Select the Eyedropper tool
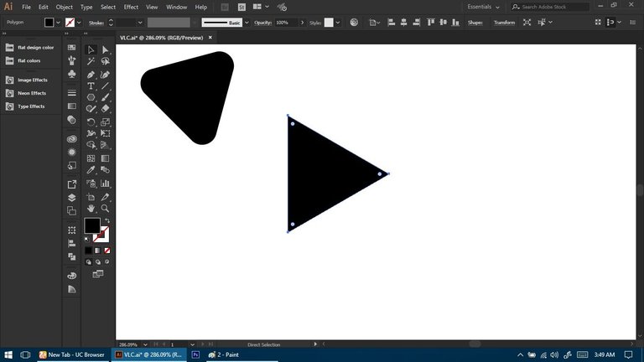644x362 pixels. [x=91, y=169]
